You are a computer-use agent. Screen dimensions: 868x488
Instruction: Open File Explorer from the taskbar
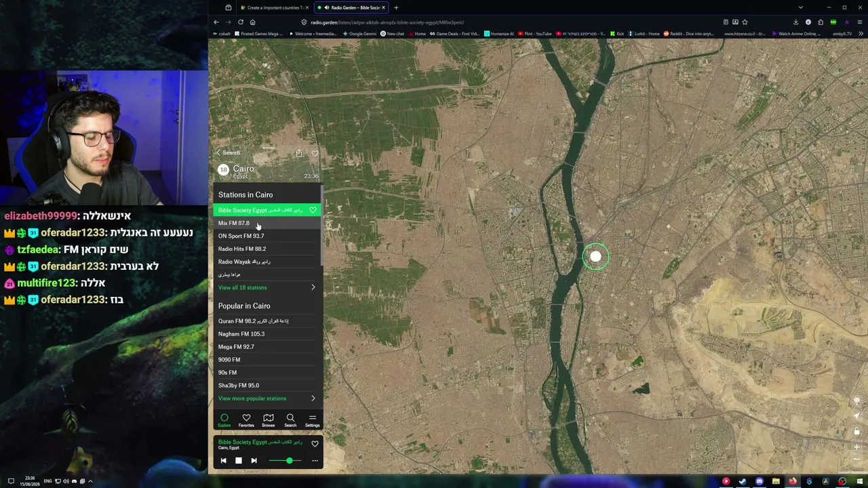(776, 481)
